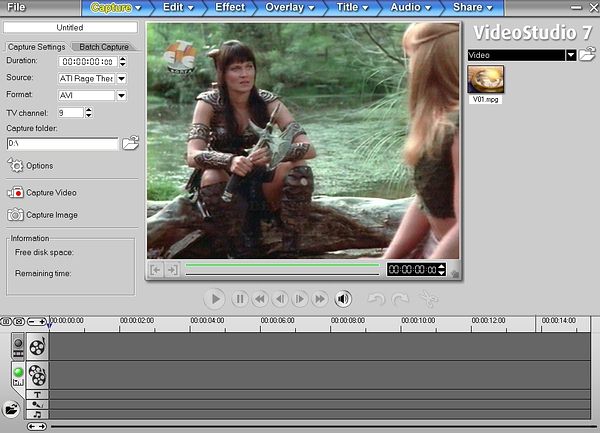Click the Options label
Viewport: 600px width, 433px height.
point(39,166)
